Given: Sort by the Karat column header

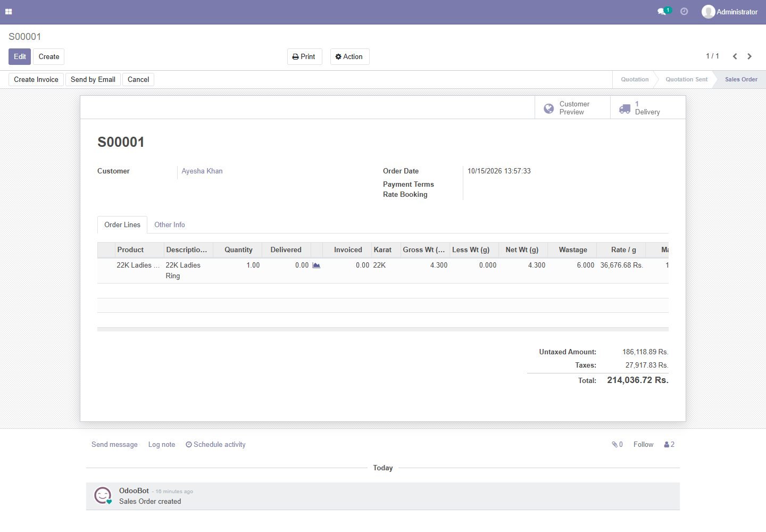Looking at the screenshot, I should point(386,250).
